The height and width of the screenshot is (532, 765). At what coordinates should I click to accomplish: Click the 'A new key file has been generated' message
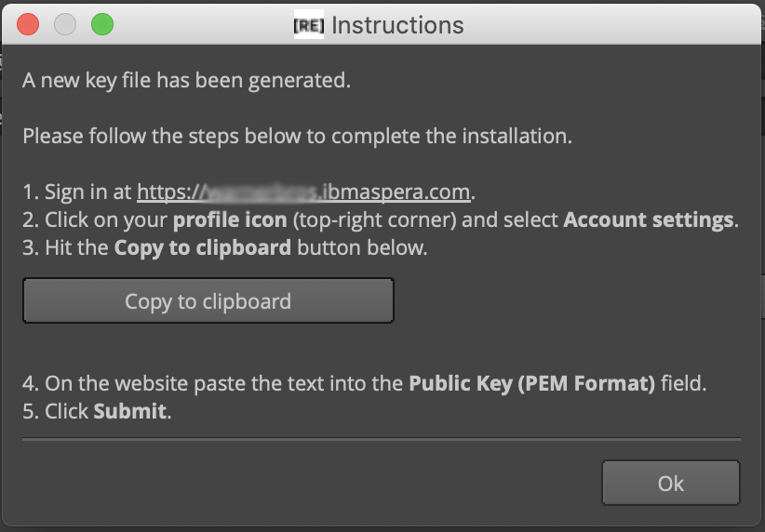coord(186,81)
